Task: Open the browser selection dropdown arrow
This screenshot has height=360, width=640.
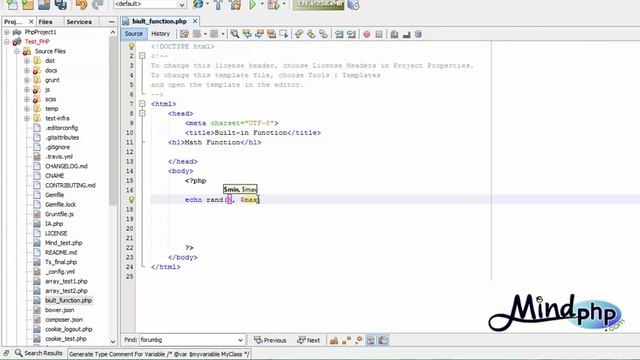Action: [x=207, y=4]
